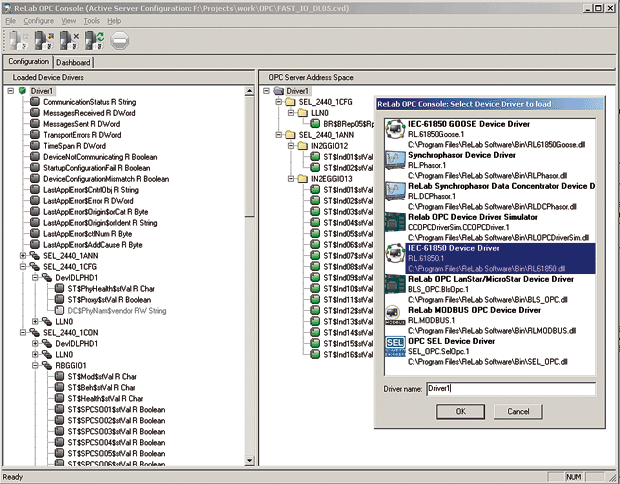The width and height of the screenshot is (620, 484).
Task: Select ReLab MODBUS OPC Device Driver entry
Action: [490, 320]
